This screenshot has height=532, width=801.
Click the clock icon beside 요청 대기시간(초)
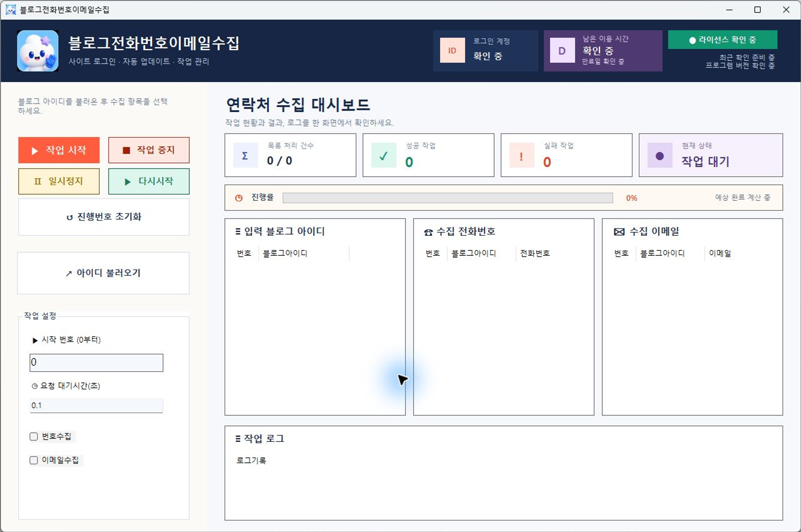(35, 386)
